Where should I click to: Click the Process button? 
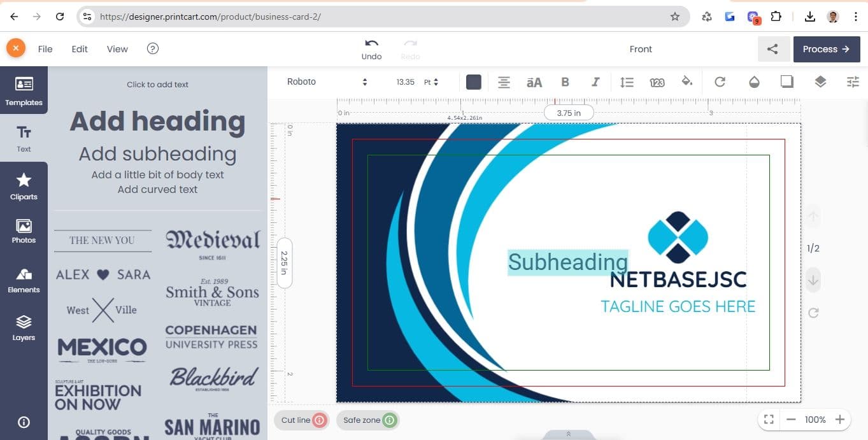pos(826,49)
